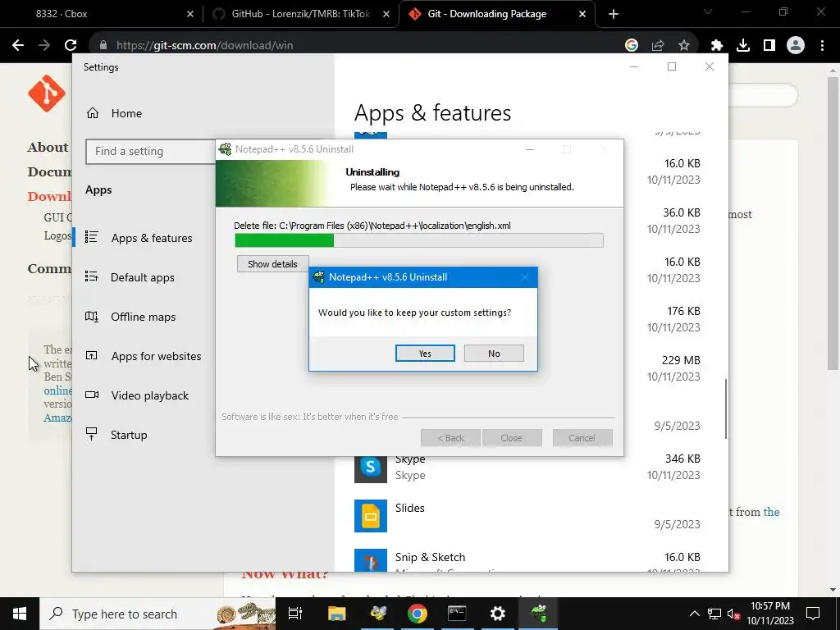This screenshot has height=630, width=840.
Task: Click the Home house icon in Settings
Action: point(93,113)
